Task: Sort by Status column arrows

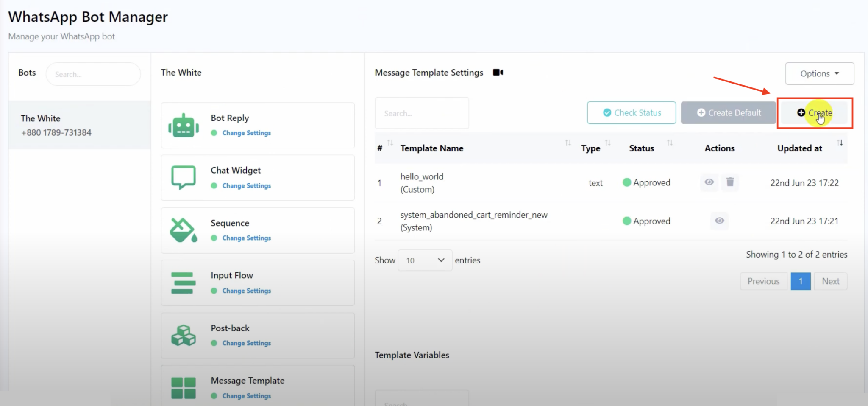Action: [670, 143]
